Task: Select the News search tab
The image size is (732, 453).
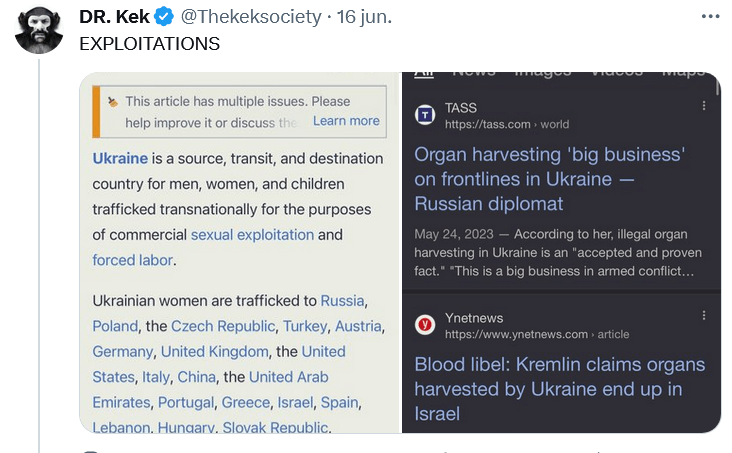Action: [473, 73]
